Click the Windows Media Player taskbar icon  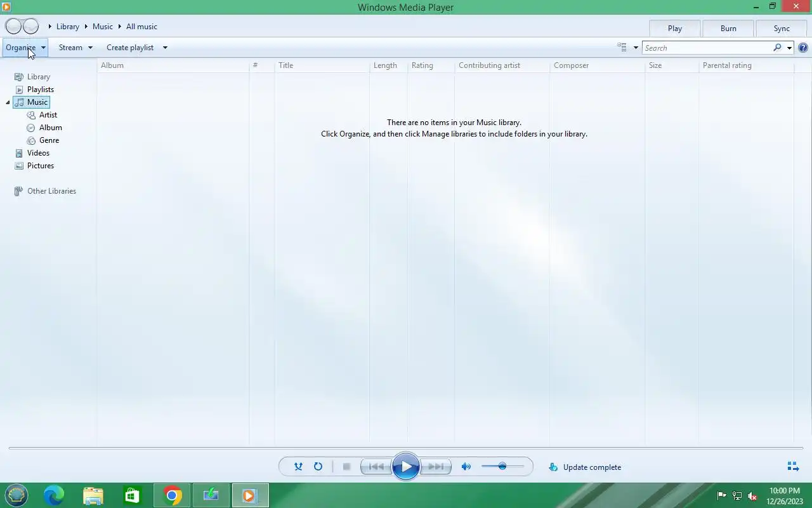coord(249,495)
